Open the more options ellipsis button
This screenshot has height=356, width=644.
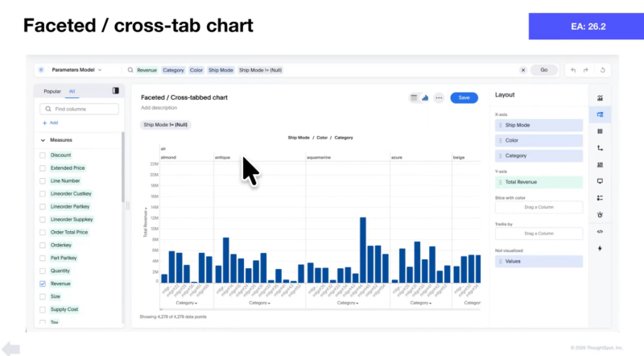[439, 97]
